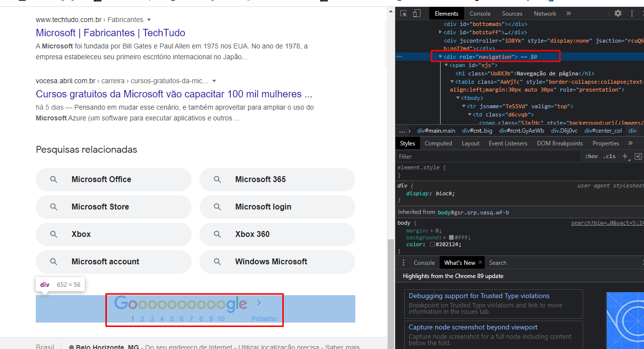Click the blue What's New thumbnail image

point(625,320)
